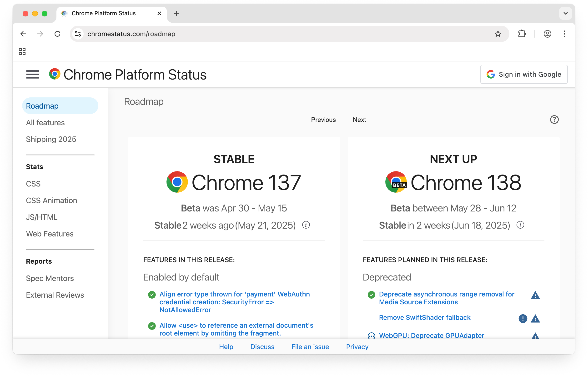
Task: Bookmark this page with the star icon
Action: click(498, 34)
